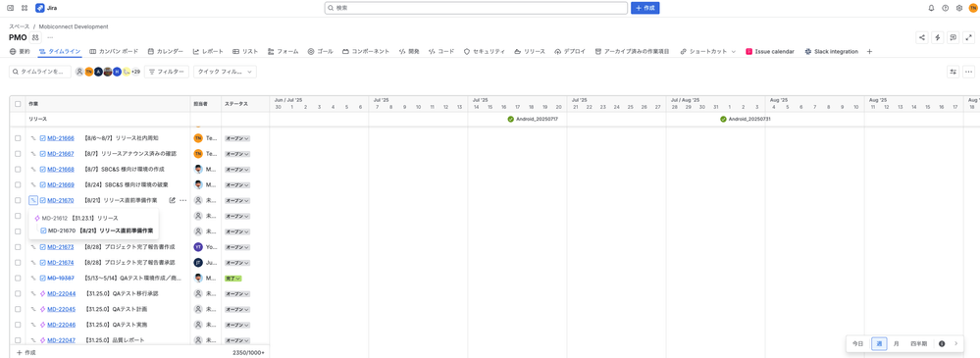The image size is (980, 358).
Task: Click the 検索 search field
Action: pyautogui.click(x=476, y=8)
